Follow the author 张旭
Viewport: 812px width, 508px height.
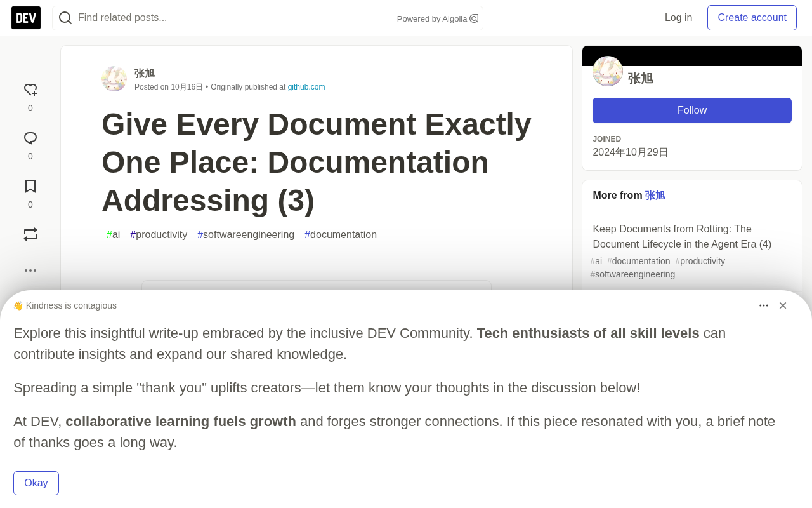pos(692,110)
